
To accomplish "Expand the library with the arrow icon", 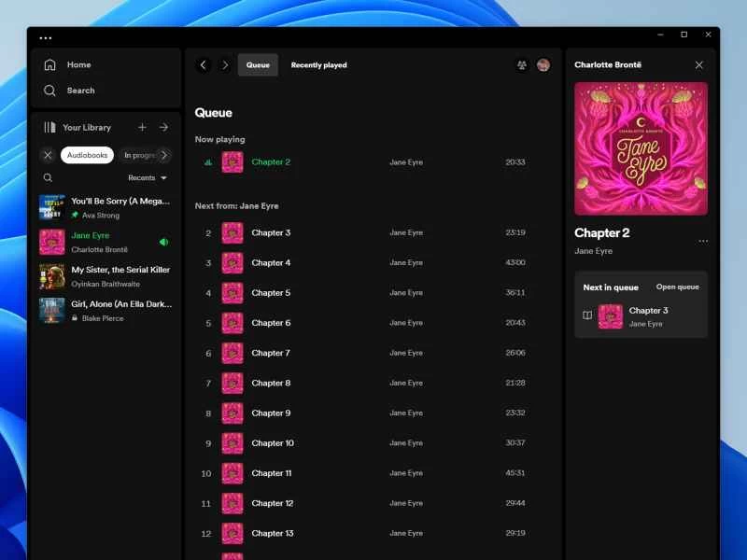I will pyautogui.click(x=164, y=127).
